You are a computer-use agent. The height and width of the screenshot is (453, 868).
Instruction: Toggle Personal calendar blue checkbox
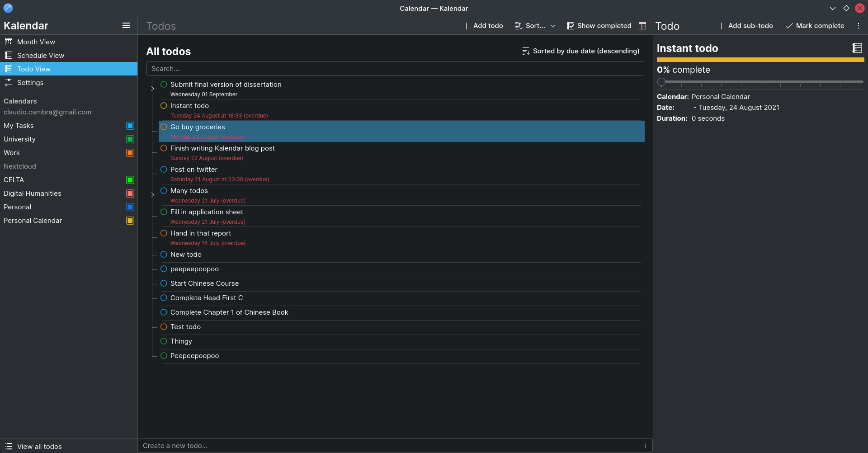pos(130,207)
